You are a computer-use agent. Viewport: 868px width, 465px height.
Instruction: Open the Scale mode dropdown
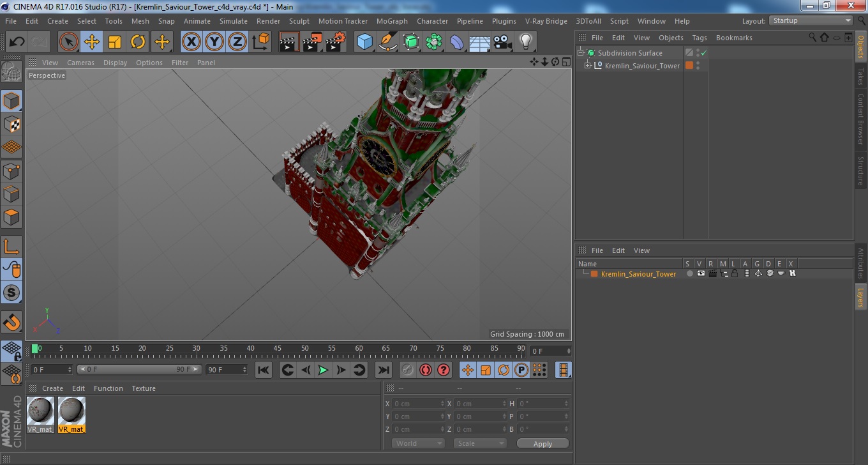[480, 443]
